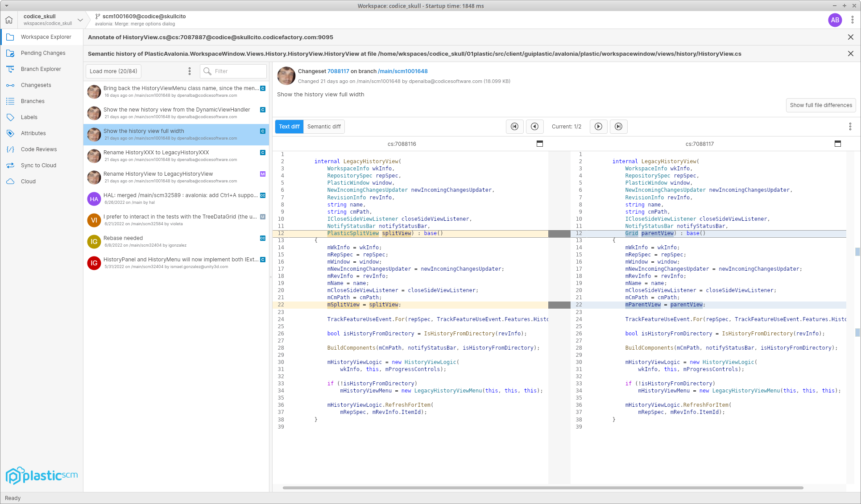The image size is (861, 504).
Task: Open changeset link 7087117
Action: pyautogui.click(x=338, y=71)
